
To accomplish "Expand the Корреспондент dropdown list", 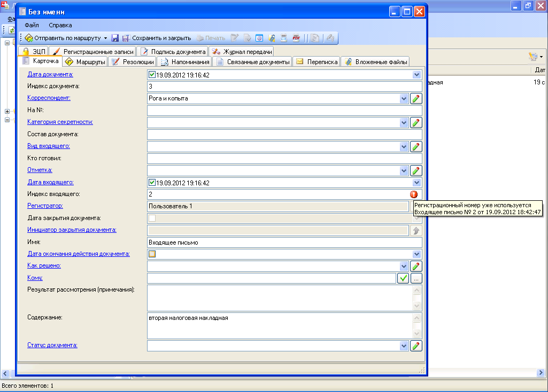I will point(404,99).
